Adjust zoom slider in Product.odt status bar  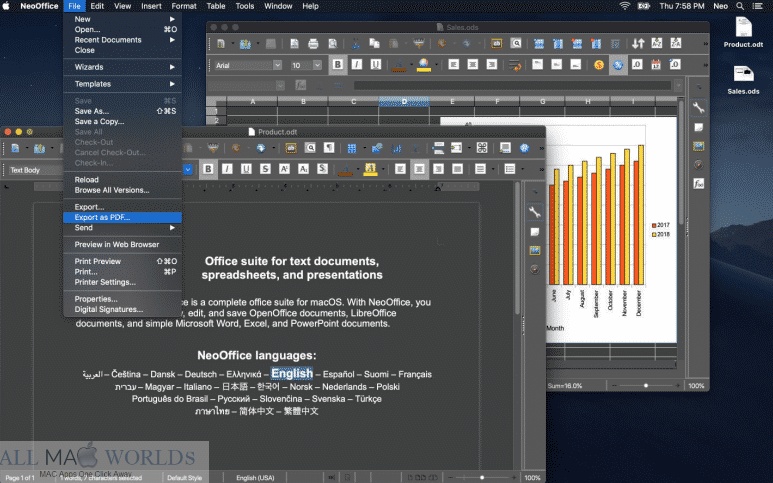point(482,478)
